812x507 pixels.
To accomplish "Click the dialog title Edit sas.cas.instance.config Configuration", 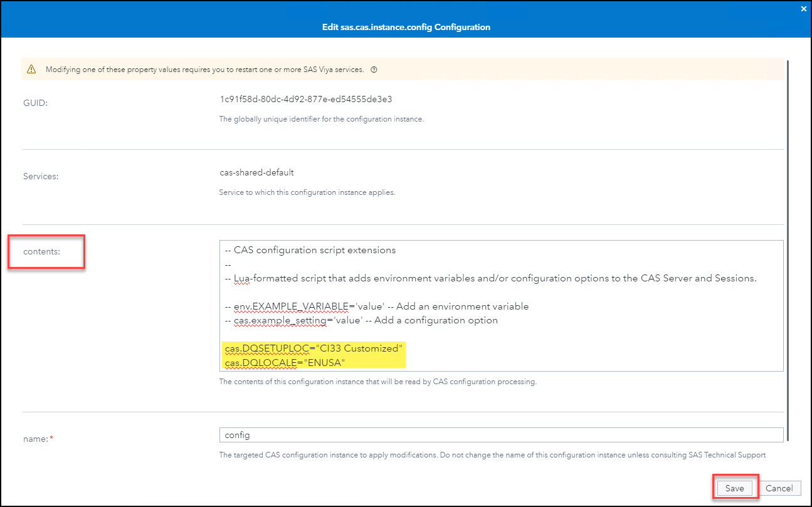I will [406, 27].
